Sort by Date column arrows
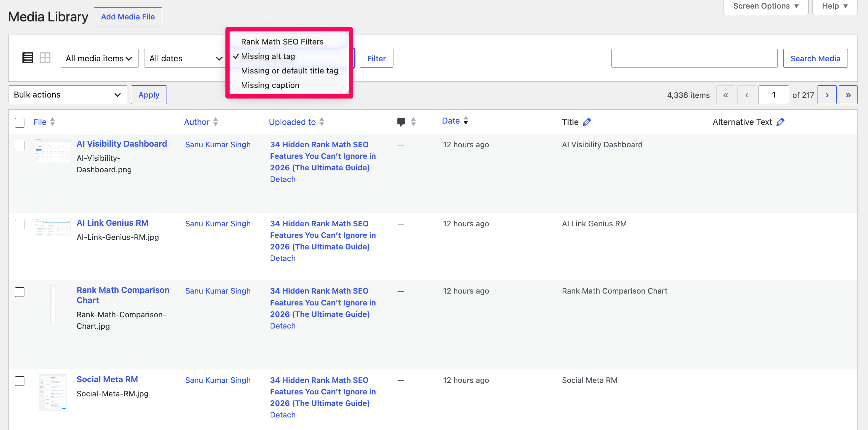Image resolution: width=868 pixels, height=430 pixels. coord(466,121)
